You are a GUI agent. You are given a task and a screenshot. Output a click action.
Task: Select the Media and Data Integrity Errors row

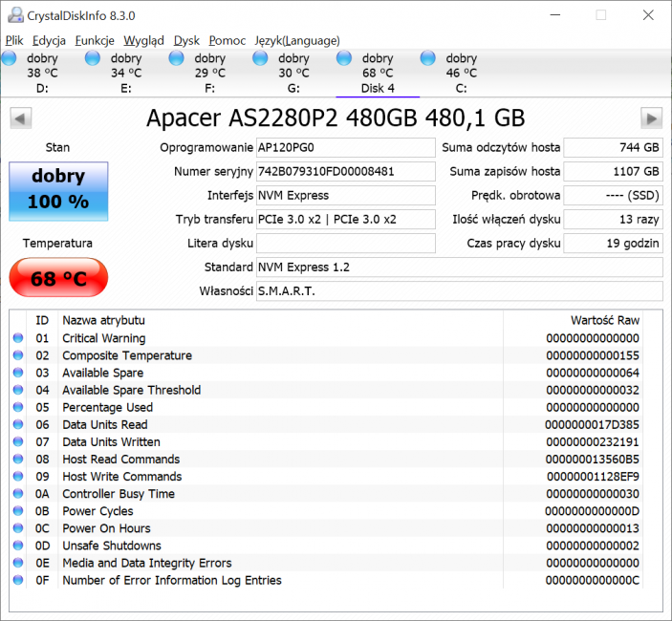tap(326, 563)
